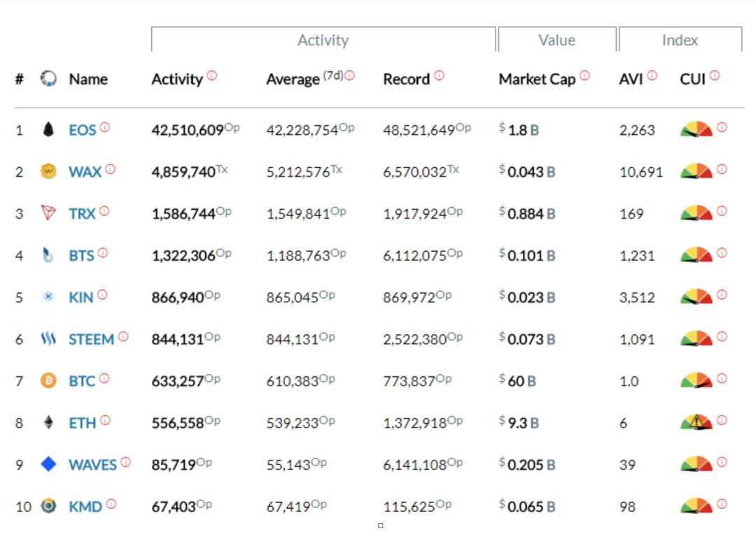Select the Value group tab
Screen dimensions: 756x538
click(x=556, y=40)
